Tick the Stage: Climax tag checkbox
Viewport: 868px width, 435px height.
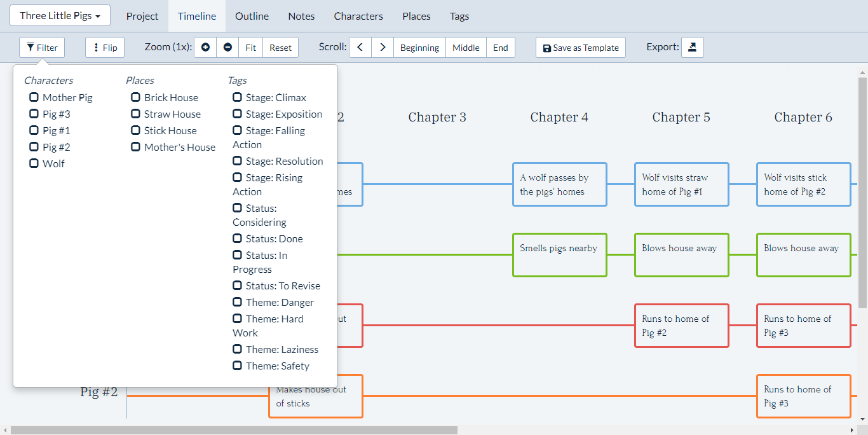point(237,97)
